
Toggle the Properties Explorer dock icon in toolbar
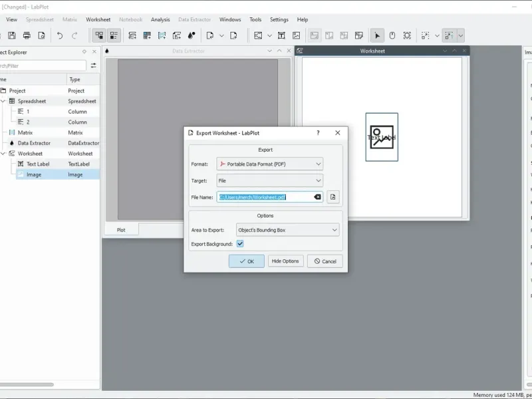pos(114,36)
